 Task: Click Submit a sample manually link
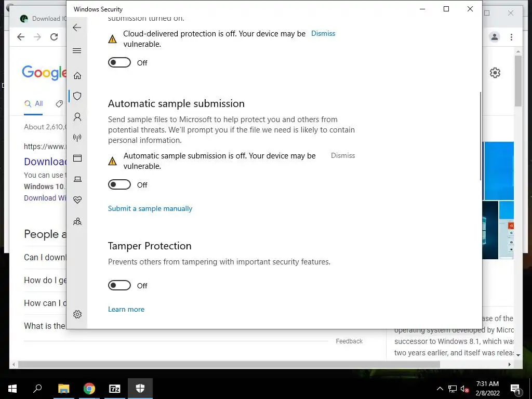click(150, 208)
